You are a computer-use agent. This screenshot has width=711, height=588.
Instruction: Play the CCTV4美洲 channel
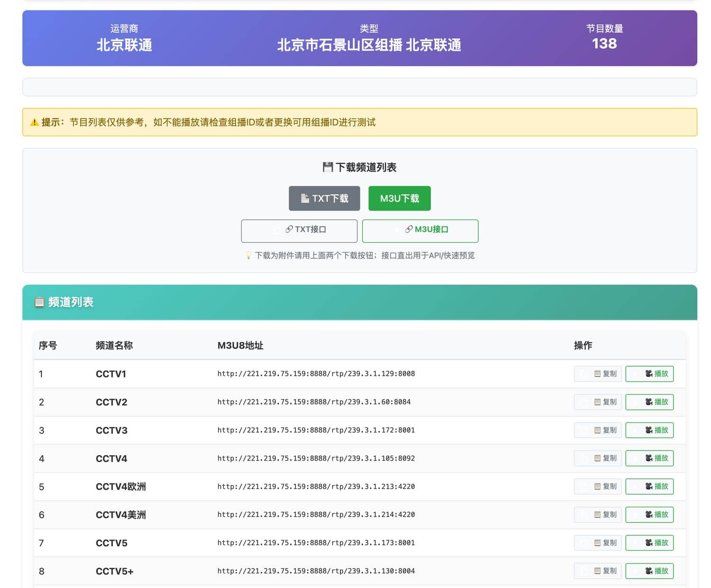click(649, 514)
